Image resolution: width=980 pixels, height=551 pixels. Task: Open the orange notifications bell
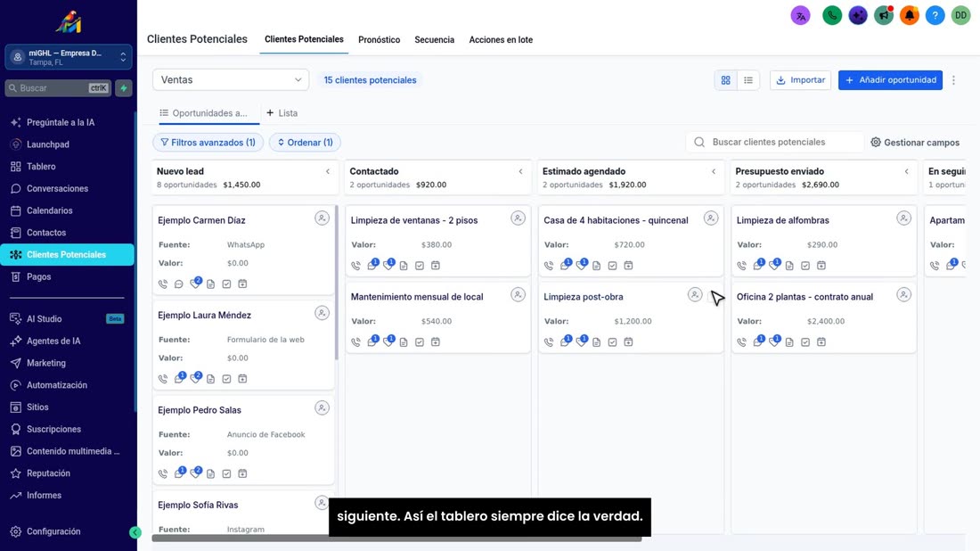[910, 16]
